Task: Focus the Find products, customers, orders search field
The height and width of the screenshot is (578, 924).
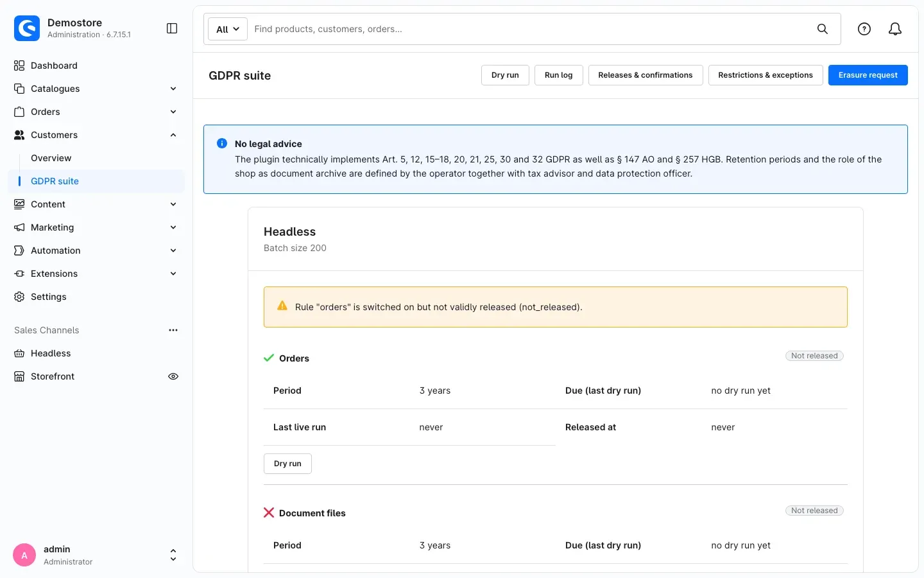Action: pyautogui.click(x=530, y=29)
